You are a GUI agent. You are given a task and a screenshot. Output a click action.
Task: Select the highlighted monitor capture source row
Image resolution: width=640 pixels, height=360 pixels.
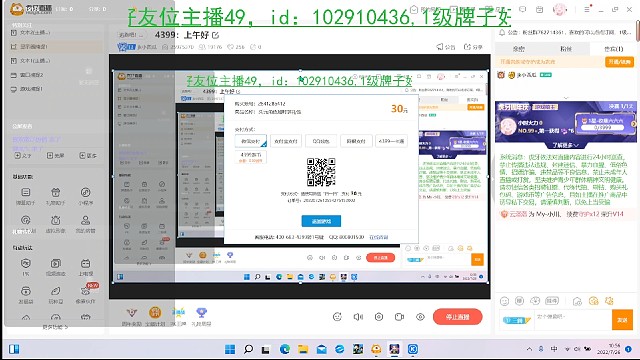(x=56, y=47)
